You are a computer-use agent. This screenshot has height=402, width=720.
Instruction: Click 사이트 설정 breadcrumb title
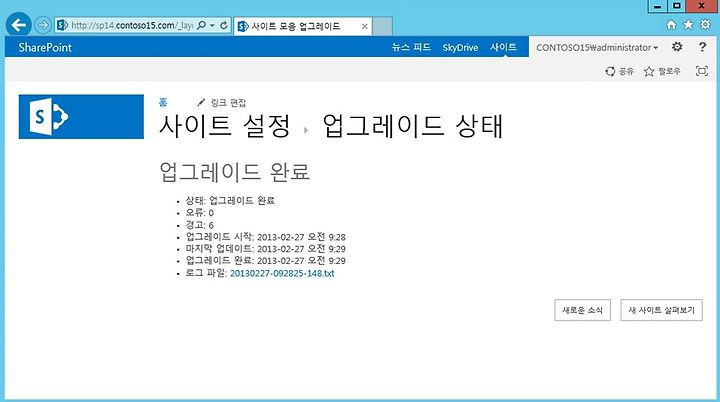pos(225,126)
